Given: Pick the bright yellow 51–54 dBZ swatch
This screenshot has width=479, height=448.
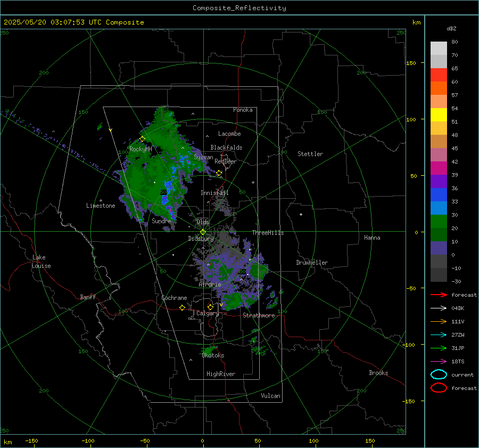Looking at the screenshot, I should pyautogui.click(x=439, y=115).
